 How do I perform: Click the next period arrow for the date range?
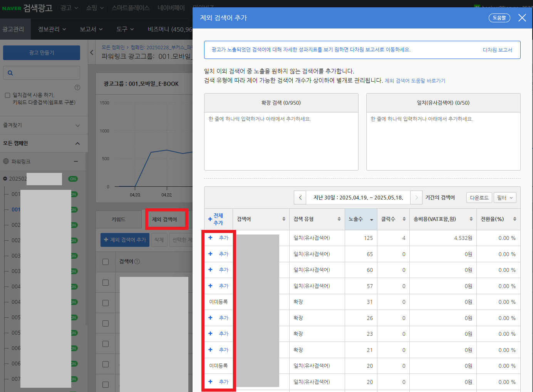[416, 198]
